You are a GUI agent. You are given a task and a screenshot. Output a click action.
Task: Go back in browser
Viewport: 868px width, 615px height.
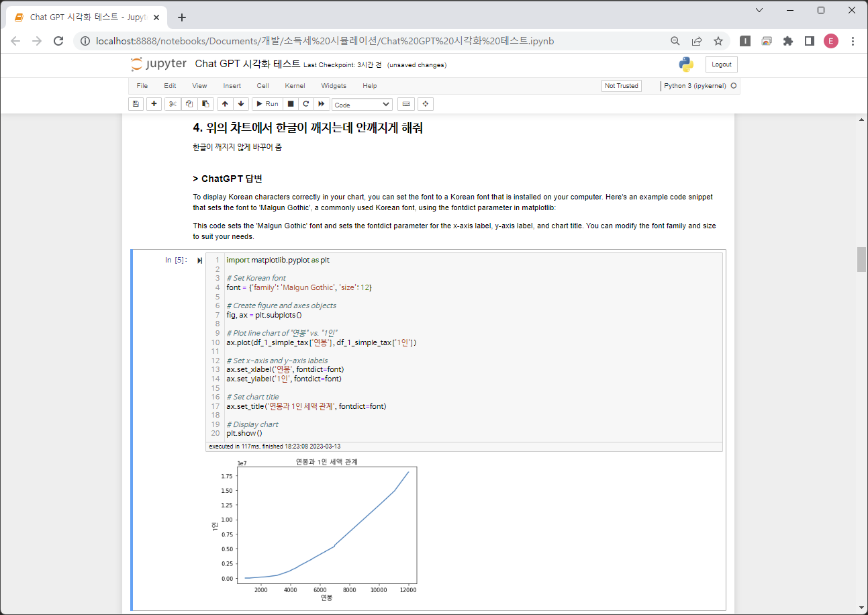pyautogui.click(x=15, y=41)
